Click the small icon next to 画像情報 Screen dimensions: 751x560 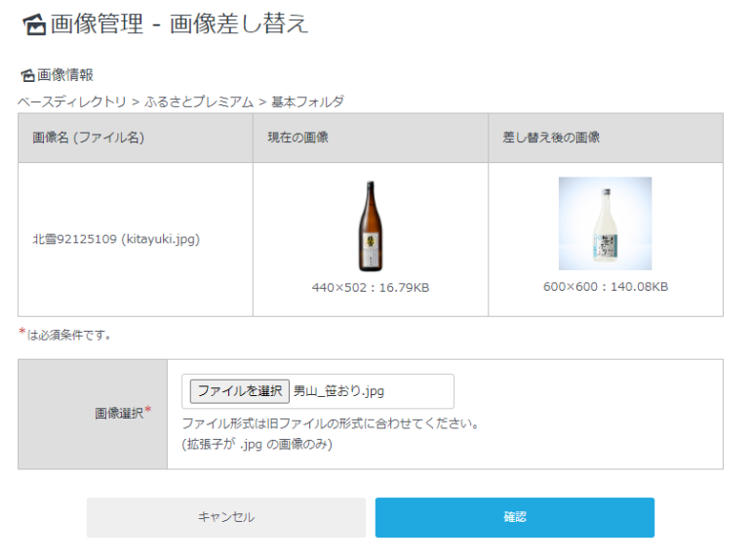coord(26,76)
